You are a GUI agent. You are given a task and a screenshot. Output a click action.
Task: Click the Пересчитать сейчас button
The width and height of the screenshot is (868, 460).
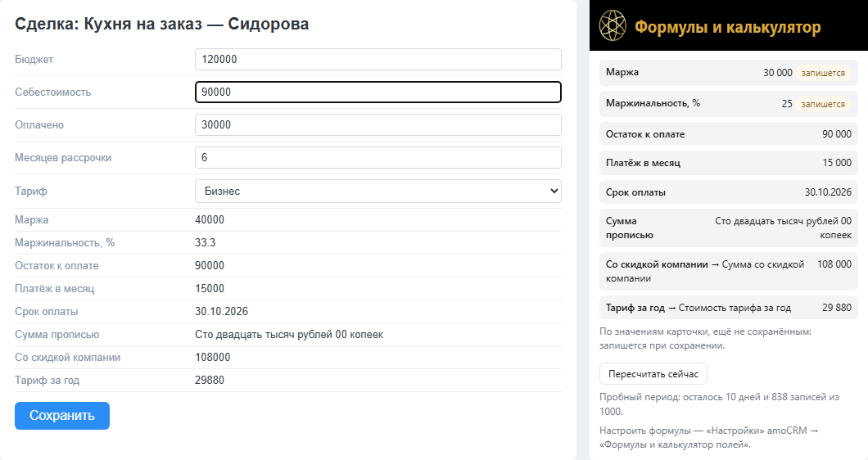coord(653,373)
